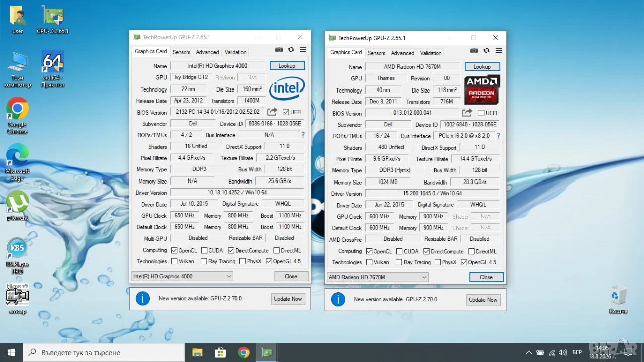Open the Recycle Bin on desktop

[618, 300]
